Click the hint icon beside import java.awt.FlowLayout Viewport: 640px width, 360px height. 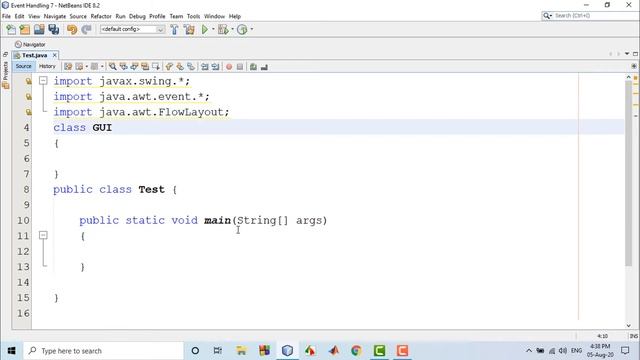coord(28,112)
